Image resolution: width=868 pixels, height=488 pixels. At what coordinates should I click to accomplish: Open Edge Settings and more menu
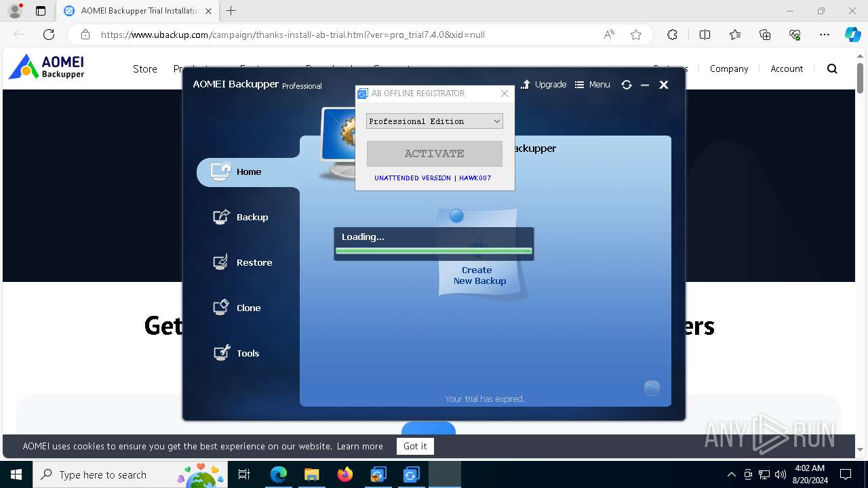[x=825, y=35]
